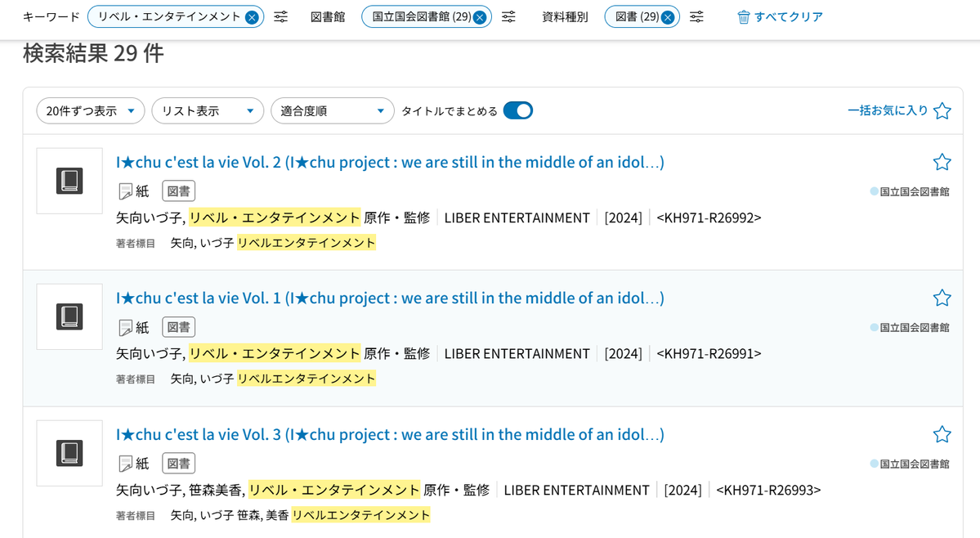The height and width of the screenshot is (538, 980).
Task: Open material type filter sliders icon
Action: (696, 17)
